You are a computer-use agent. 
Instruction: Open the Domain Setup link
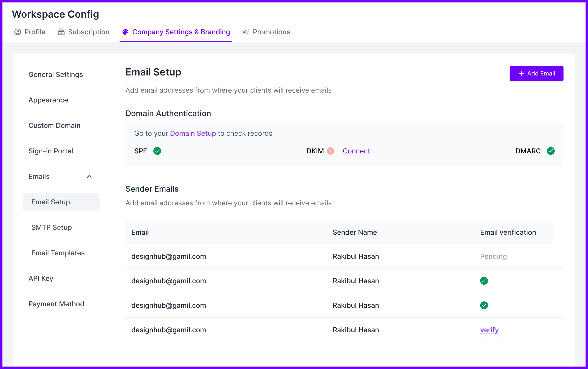[x=193, y=133]
